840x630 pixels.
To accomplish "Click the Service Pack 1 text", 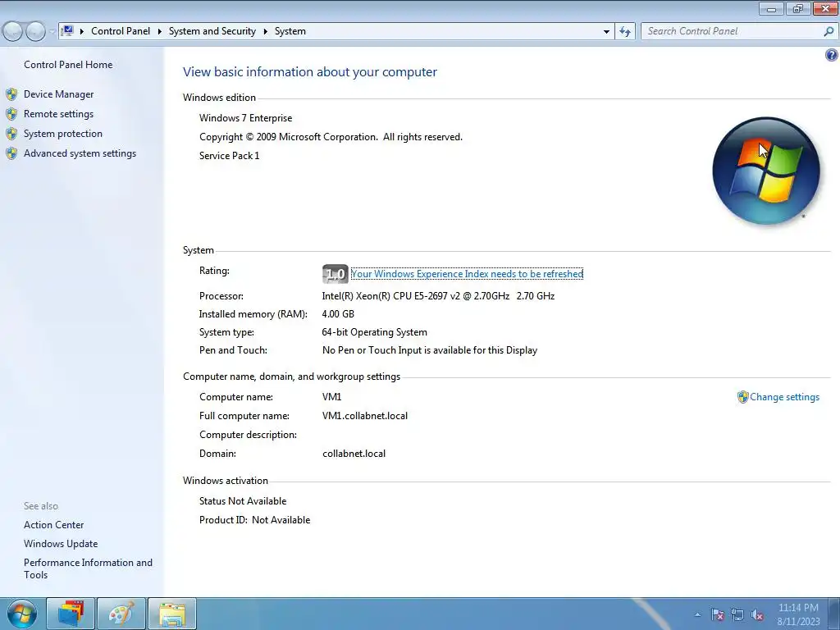I will point(230,156).
